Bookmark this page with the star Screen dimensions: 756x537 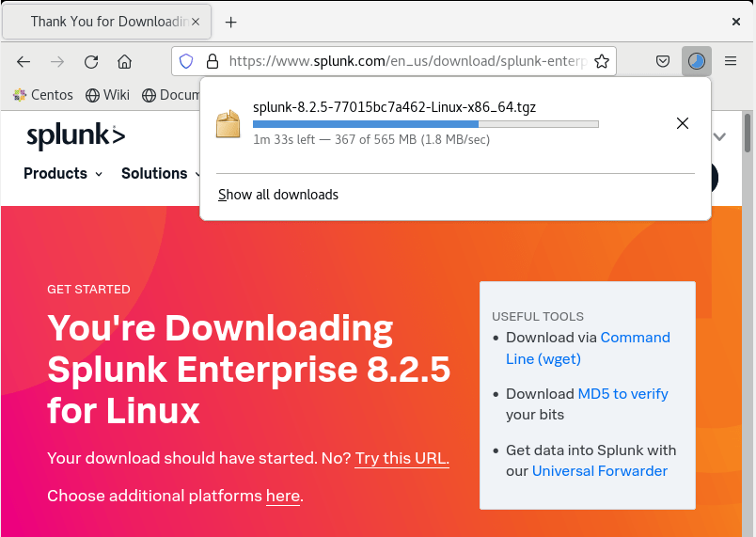pyautogui.click(x=601, y=61)
